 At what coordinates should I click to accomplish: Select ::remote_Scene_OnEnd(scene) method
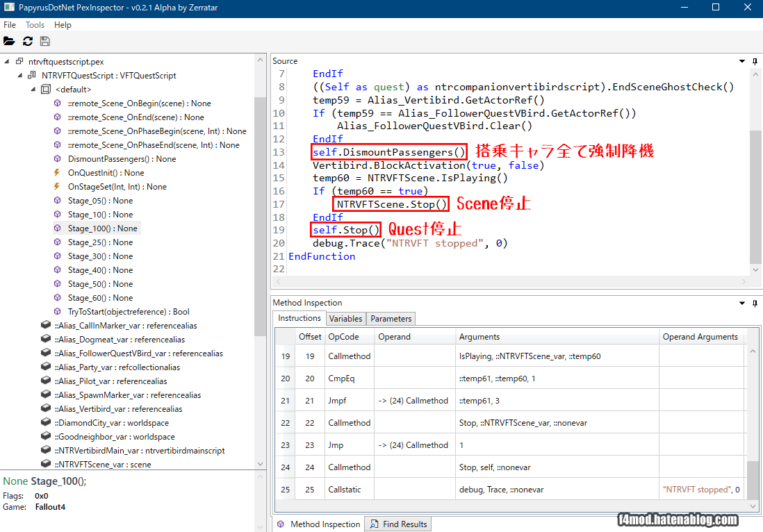(136, 117)
